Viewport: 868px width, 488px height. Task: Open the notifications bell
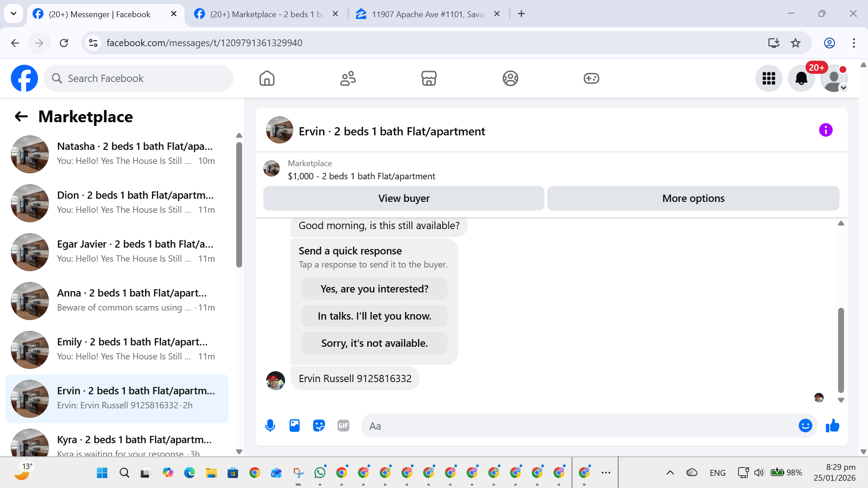tap(801, 78)
